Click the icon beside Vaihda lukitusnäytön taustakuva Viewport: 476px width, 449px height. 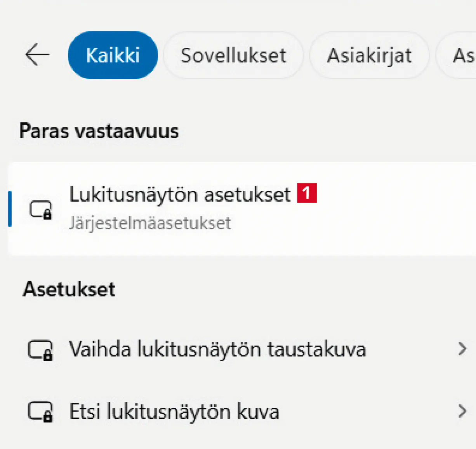[x=40, y=350]
